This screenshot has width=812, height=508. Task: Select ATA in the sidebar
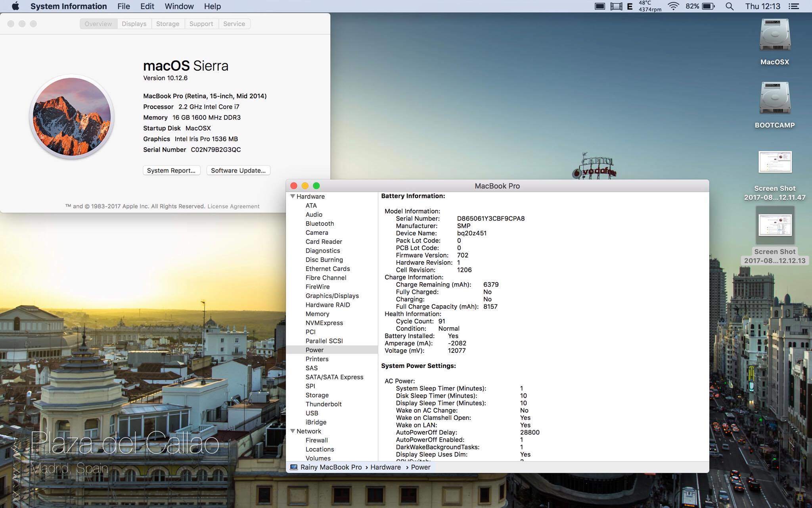click(311, 206)
